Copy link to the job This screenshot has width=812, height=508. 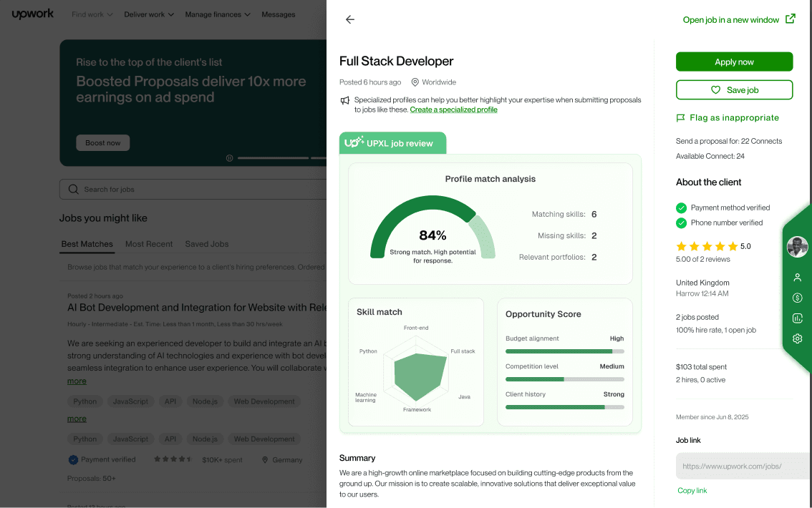click(x=692, y=490)
